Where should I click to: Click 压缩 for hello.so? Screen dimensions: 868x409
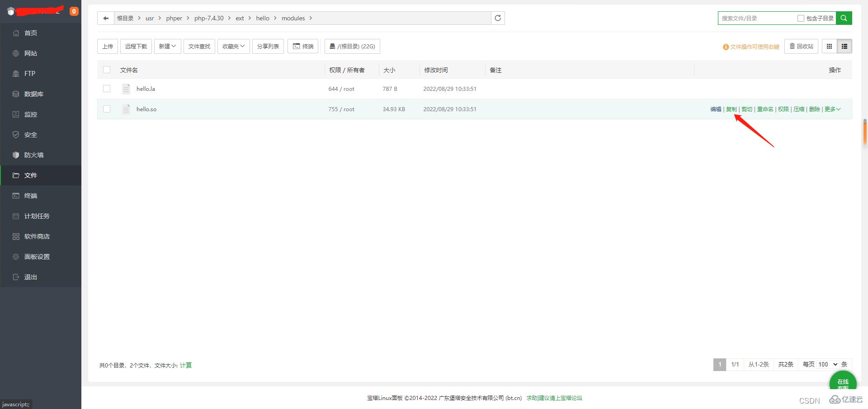coord(799,109)
